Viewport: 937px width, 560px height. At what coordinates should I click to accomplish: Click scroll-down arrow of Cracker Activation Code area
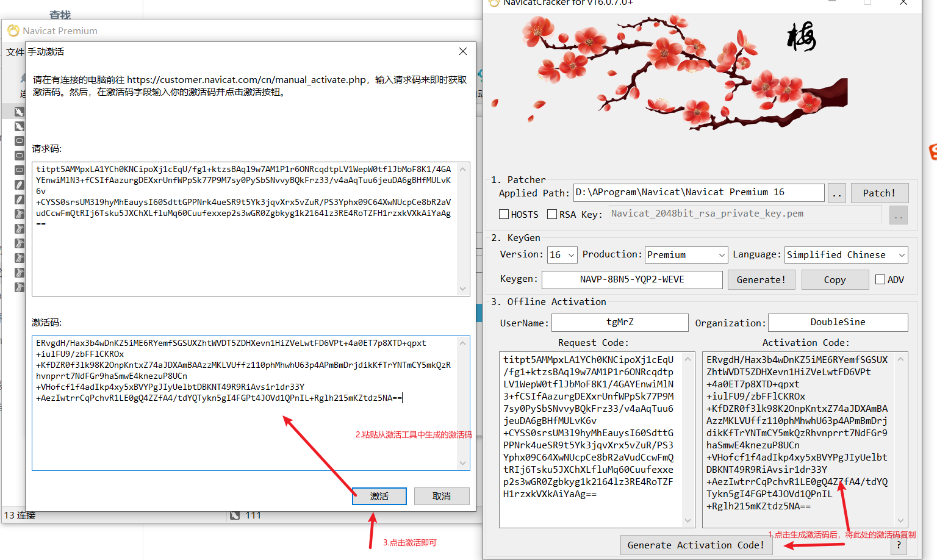coord(901,520)
